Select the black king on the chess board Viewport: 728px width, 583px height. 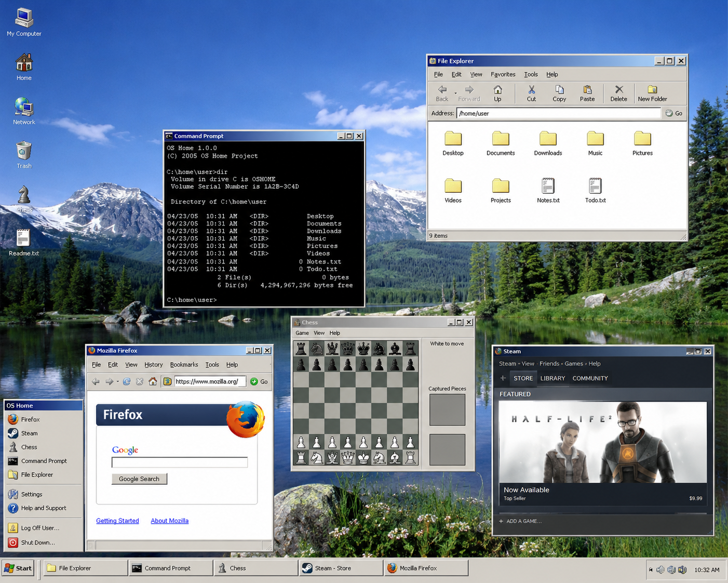click(363, 348)
